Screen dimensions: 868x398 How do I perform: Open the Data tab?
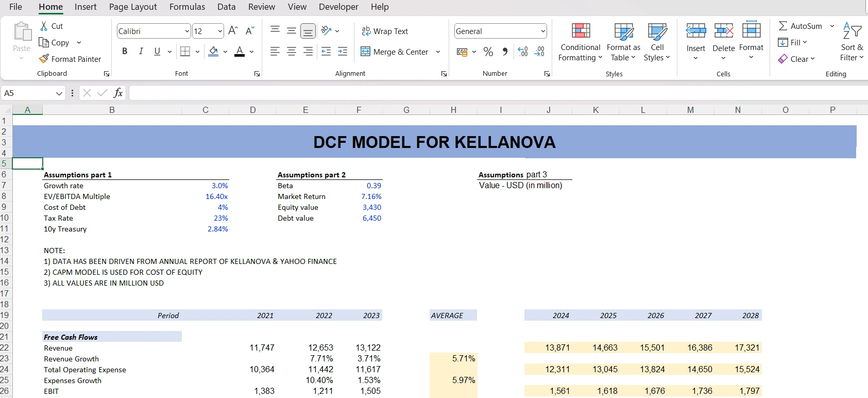tap(226, 7)
